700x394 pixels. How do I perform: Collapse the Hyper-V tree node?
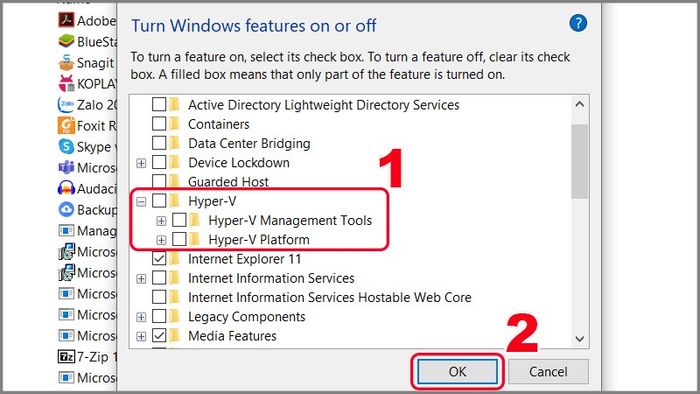click(141, 202)
